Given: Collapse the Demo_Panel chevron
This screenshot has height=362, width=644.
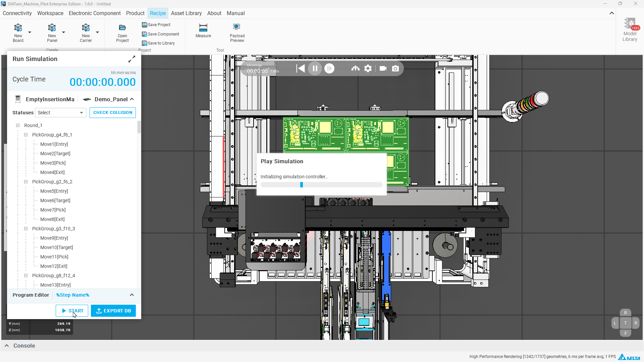Looking at the screenshot, I should click(x=132, y=99).
